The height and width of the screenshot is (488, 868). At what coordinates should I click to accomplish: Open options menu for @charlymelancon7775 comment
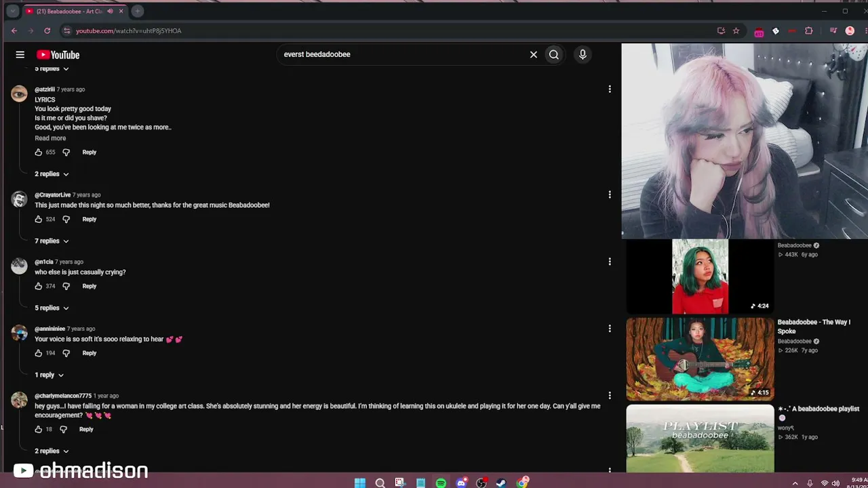[610, 395]
